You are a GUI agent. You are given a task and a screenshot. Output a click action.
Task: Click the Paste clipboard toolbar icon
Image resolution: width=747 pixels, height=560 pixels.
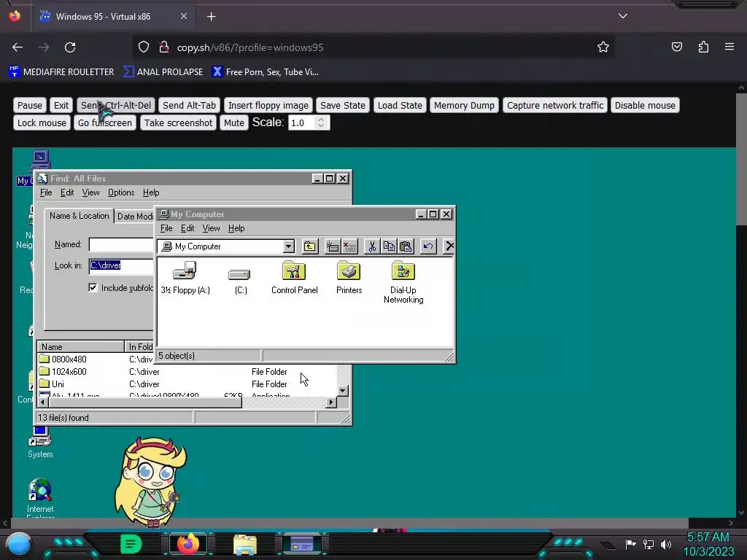406,246
